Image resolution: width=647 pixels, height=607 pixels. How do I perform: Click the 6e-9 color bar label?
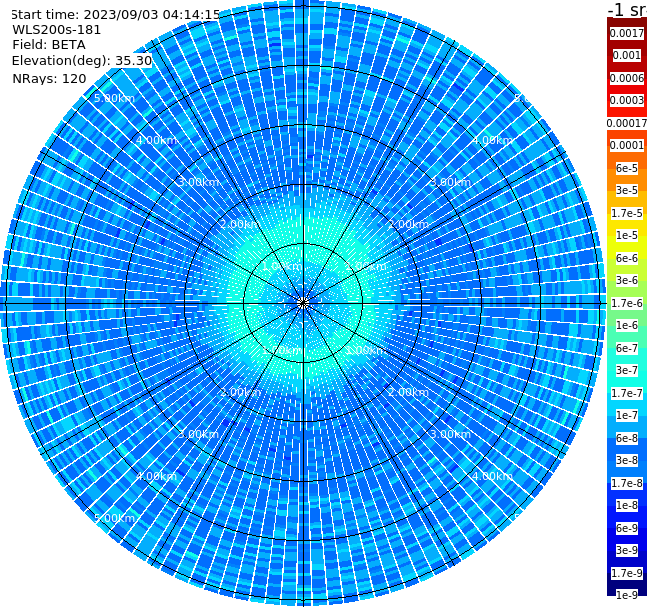pyautogui.click(x=627, y=528)
